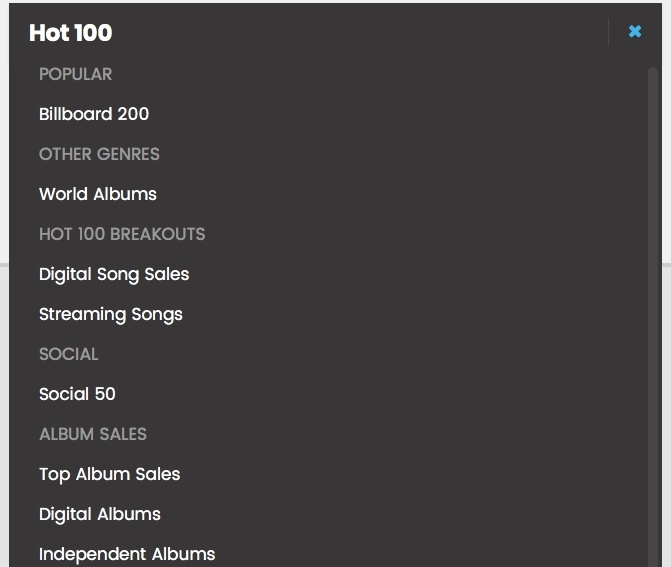The width and height of the screenshot is (671, 567).
Task: Open the Billboard 200 chart
Action: (x=94, y=114)
